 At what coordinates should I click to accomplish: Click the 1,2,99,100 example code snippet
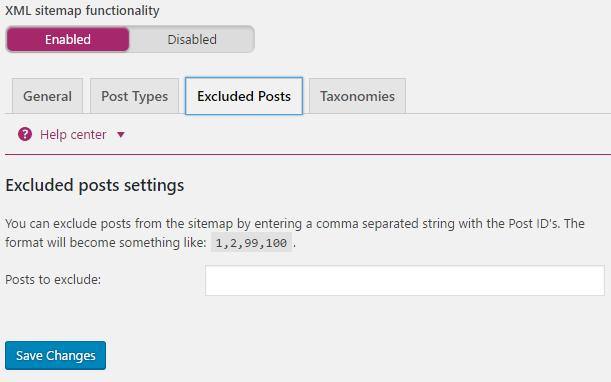click(x=251, y=243)
